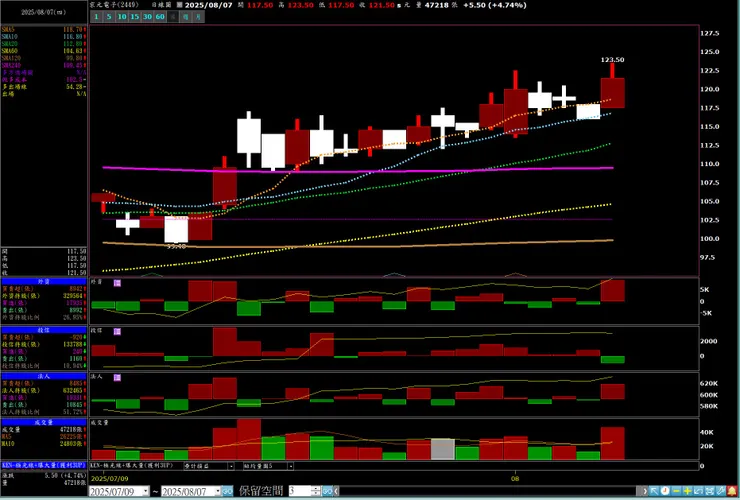Switch to the monthly chart button
The width and height of the screenshot is (740, 500).
(198, 17)
